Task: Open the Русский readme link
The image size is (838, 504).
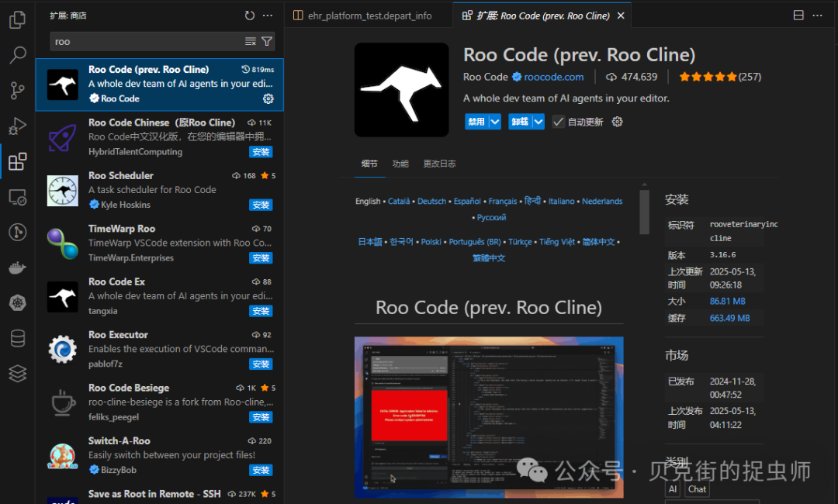Action: (491, 217)
